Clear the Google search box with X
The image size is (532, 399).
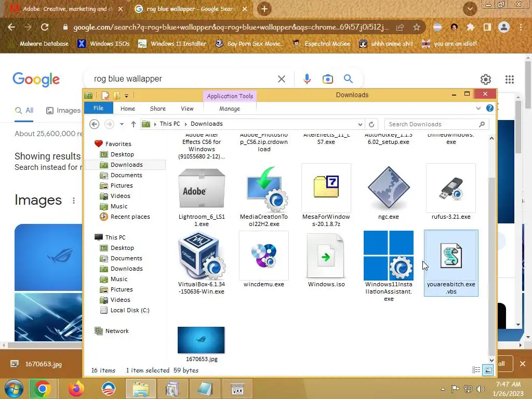point(281,79)
